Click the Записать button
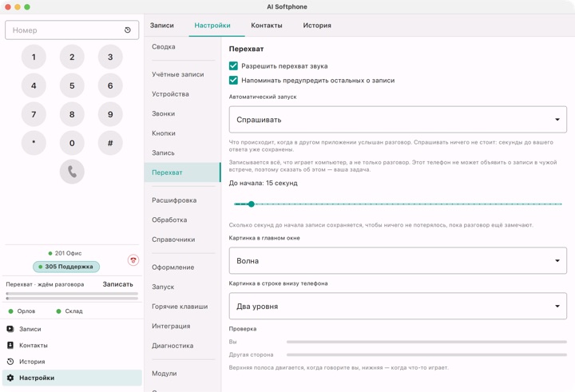 click(117, 284)
